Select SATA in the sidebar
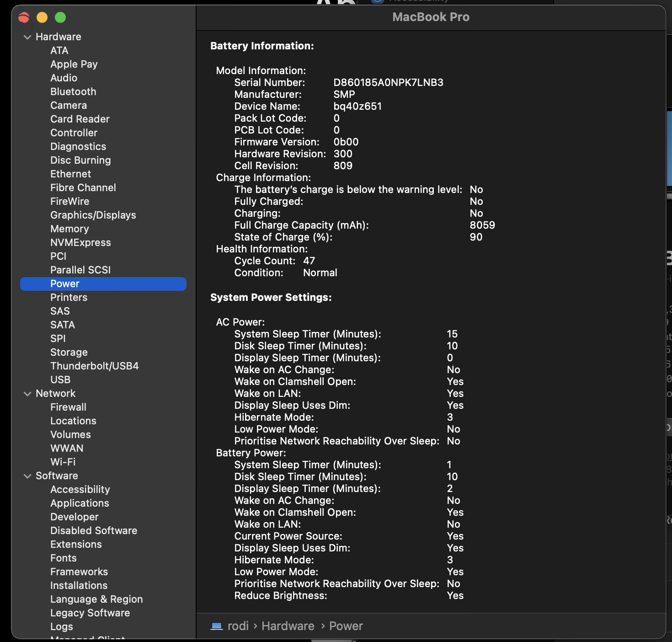 [x=63, y=325]
